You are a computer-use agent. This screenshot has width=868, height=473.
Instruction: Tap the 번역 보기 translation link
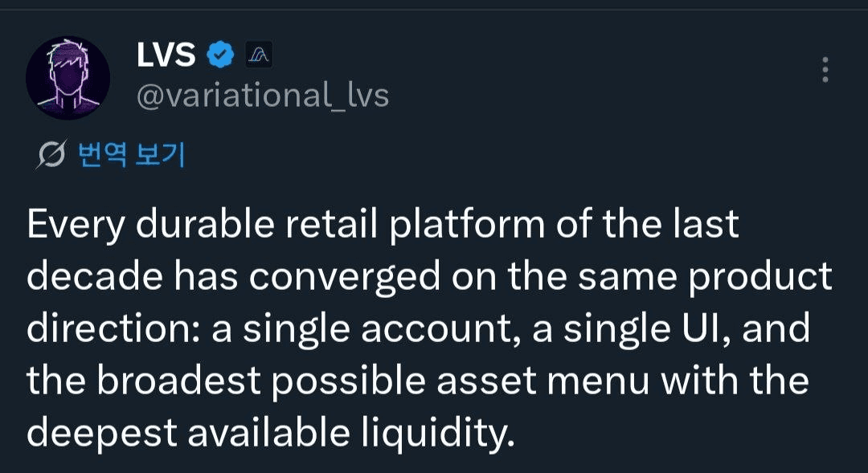tap(131, 155)
